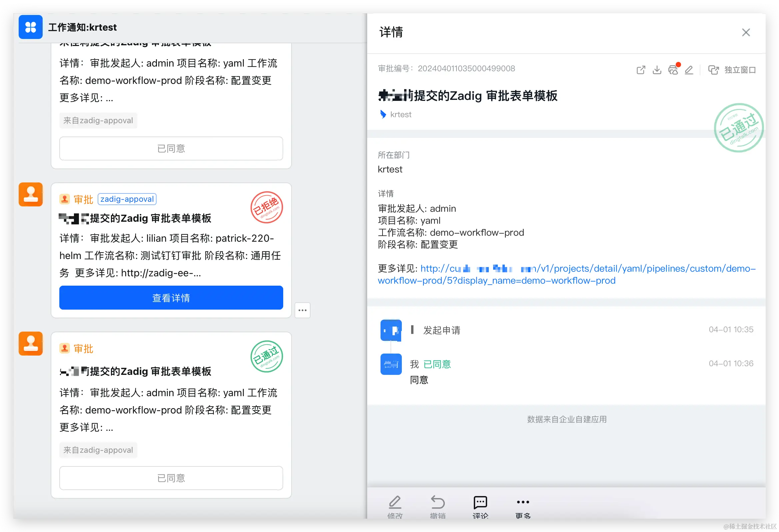Click the 来自zadig-appoval label on bottom card
The width and height of the screenshot is (779, 532).
[x=98, y=450]
